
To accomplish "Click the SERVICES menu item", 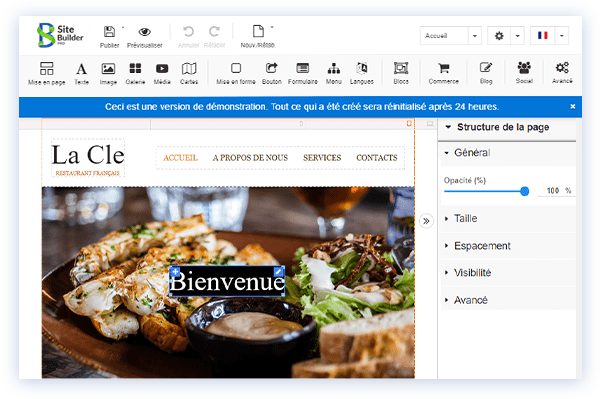I will tap(322, 158).
